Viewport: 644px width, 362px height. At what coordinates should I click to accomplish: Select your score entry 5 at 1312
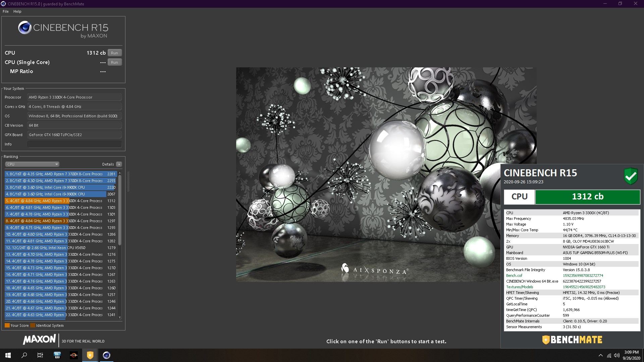click(61, 201)
